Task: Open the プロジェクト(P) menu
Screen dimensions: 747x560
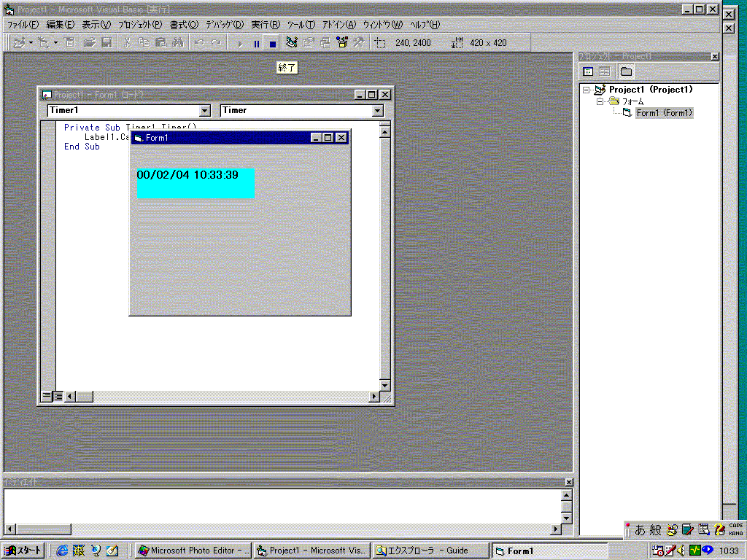Action: 140,25
